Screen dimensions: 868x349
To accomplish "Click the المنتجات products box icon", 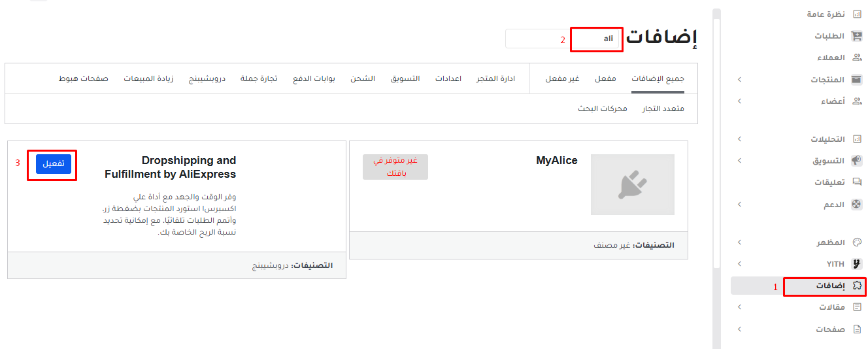I will (857, 79).
